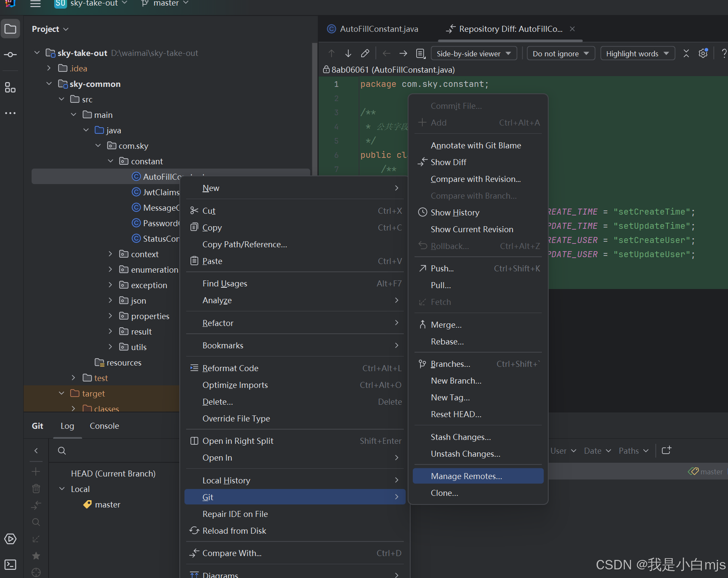Viewport: 728px width, 578px height.
Task: Open the Project tool window icon
Action: tap(10, 29)
